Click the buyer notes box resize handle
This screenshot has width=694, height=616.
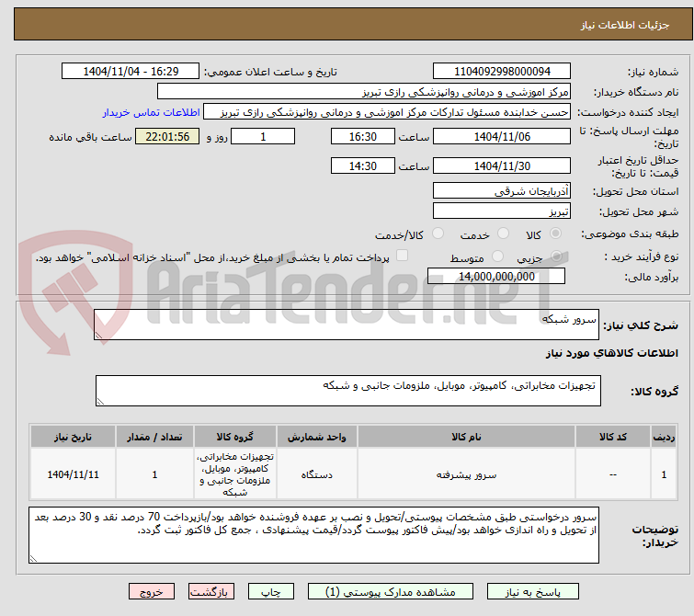click(33, 559)
